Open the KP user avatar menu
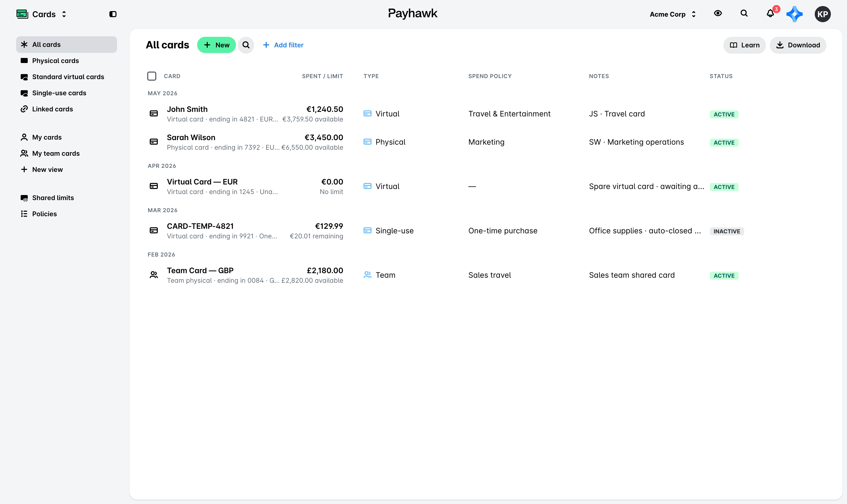Image resolution: width=847 pixels, height=504 pixels. [822, 14]
